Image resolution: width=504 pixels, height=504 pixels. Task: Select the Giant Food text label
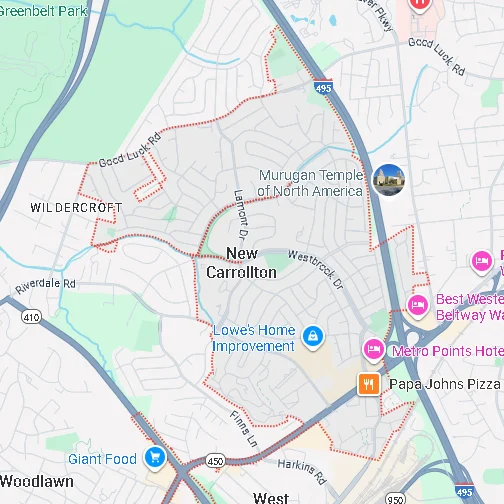coord(102,459)
